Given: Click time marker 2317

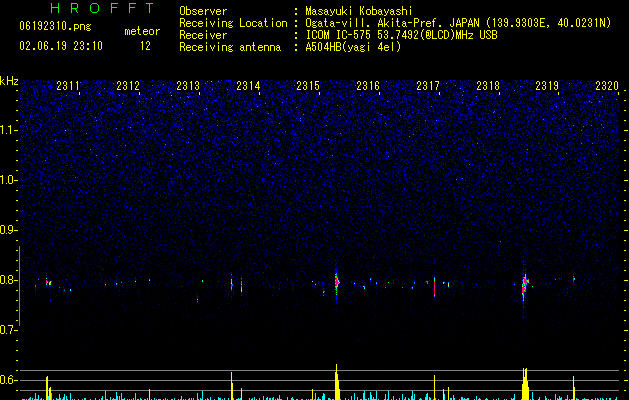Looking at the screenshot, I should (x=428, y=86).
